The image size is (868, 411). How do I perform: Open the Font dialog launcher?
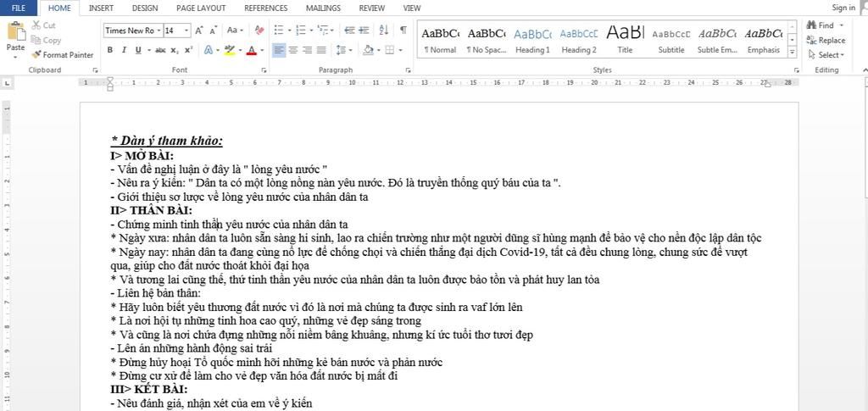[x=264, y=70]
